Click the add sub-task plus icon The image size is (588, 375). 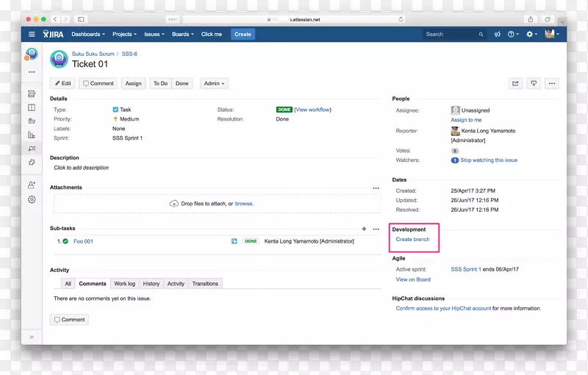365,229
